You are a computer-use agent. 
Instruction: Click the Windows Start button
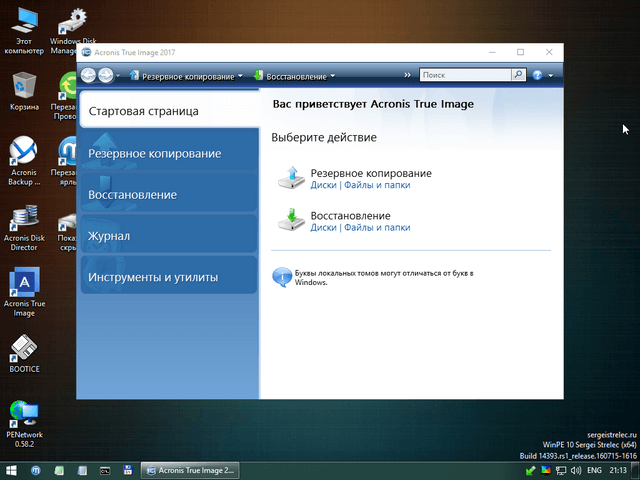pyautogui.click(x=11, y=469)
